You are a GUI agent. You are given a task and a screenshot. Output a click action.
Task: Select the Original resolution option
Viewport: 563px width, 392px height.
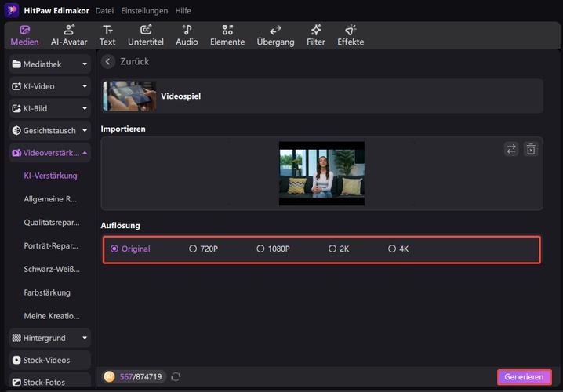coord(130,249)
